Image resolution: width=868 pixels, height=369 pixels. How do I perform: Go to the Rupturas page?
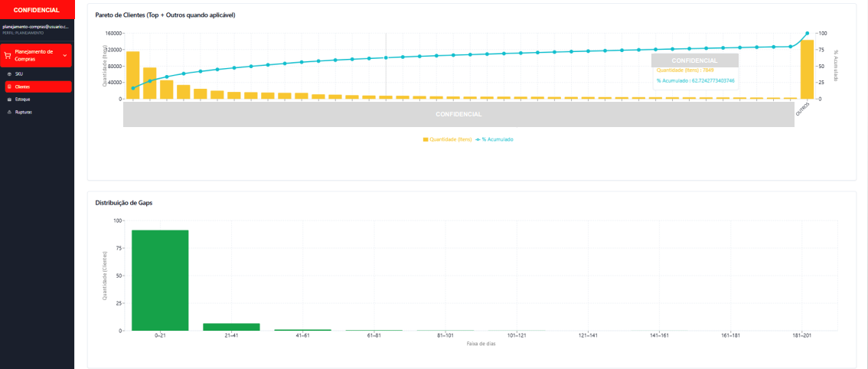tap(23, 112)
